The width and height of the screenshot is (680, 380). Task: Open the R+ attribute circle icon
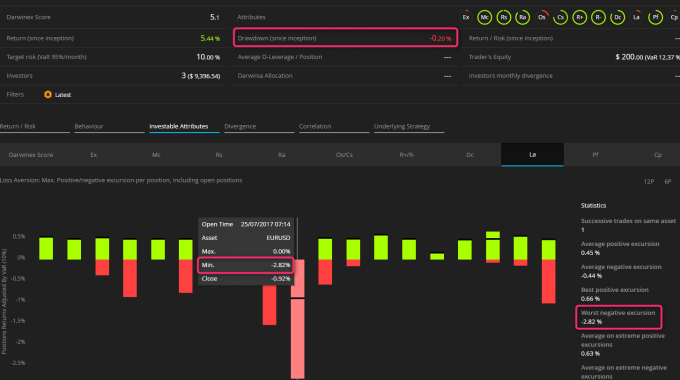click(579, 17)
